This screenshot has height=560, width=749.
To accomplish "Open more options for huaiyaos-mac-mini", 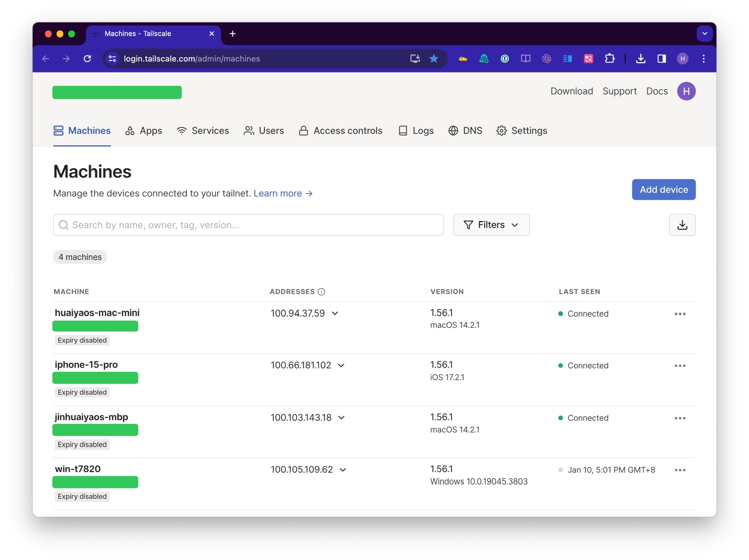I will pos(680,314).
